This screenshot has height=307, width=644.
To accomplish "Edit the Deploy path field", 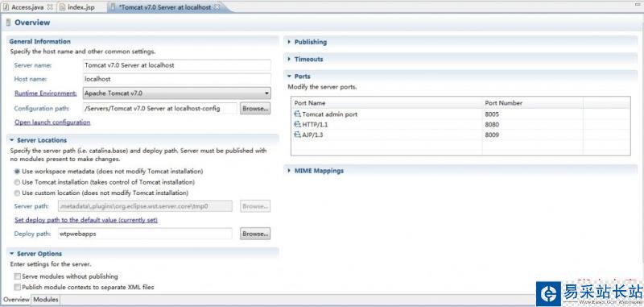I will [x=146, y=234].
